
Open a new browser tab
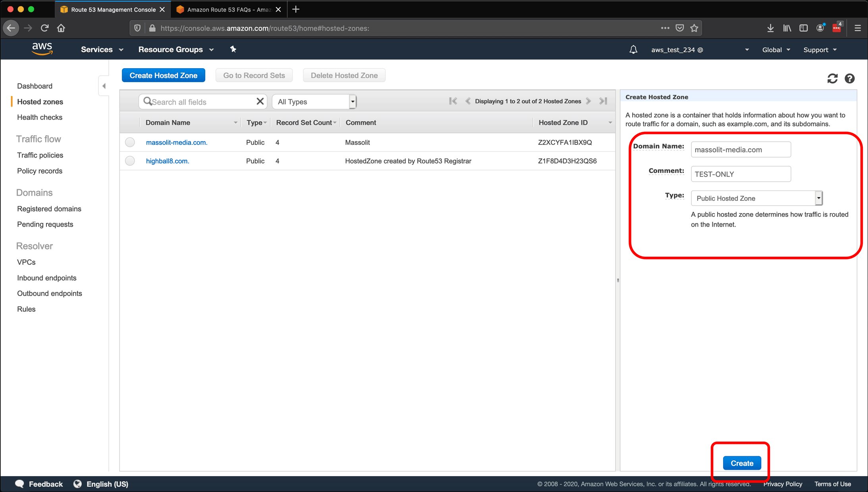point(296,10)
